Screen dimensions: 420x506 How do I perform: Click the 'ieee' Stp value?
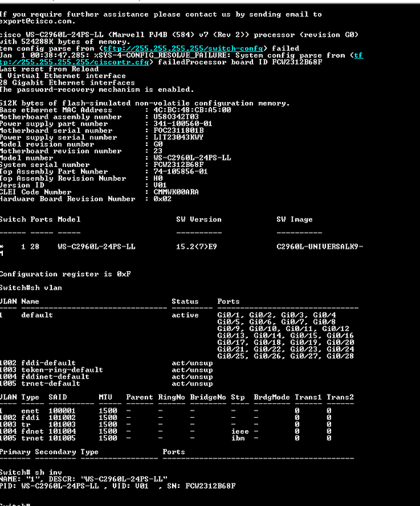point(240,432)
